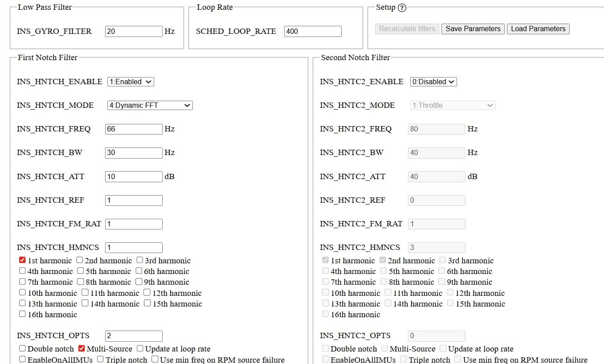This screenshot has width=604, height=364.
Task: Enable 2nd harmonic for First Notch Filter
Action: [x=80, y=260]
